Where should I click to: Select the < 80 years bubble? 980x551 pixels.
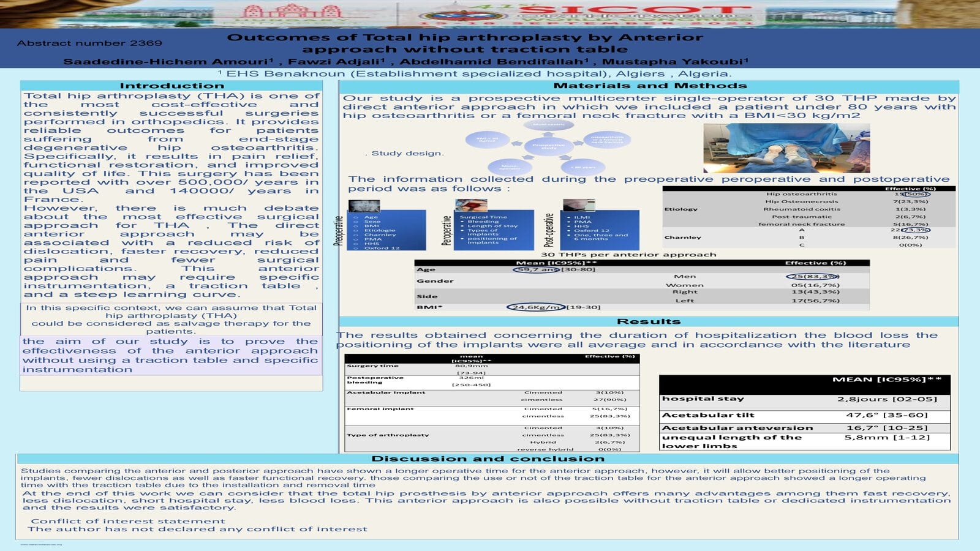tap(582, 167)
